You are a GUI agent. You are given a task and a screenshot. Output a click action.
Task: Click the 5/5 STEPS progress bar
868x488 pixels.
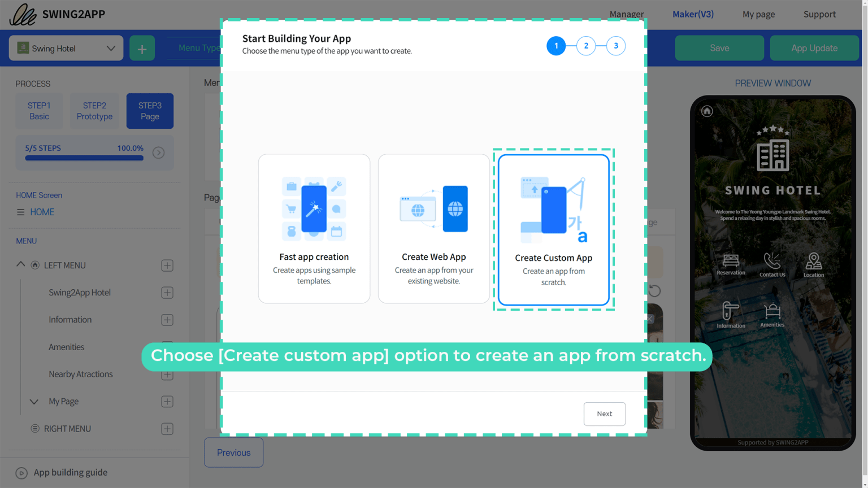tap(84, 153)
